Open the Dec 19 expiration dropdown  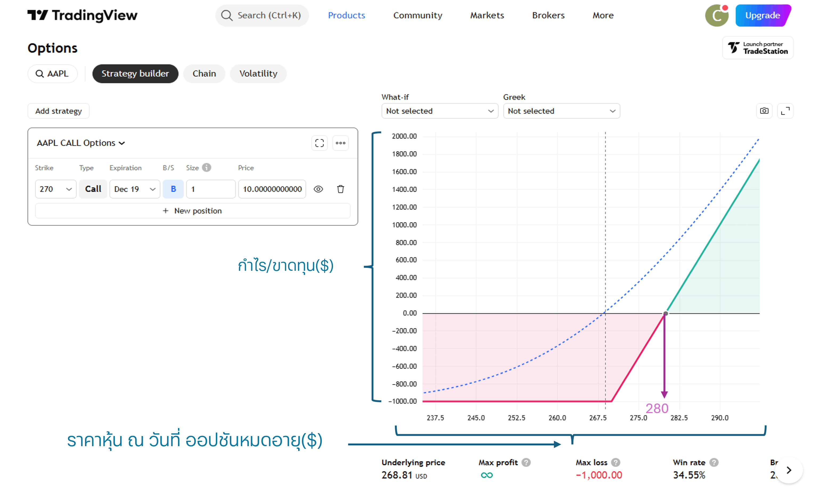[x=135, y=189]
